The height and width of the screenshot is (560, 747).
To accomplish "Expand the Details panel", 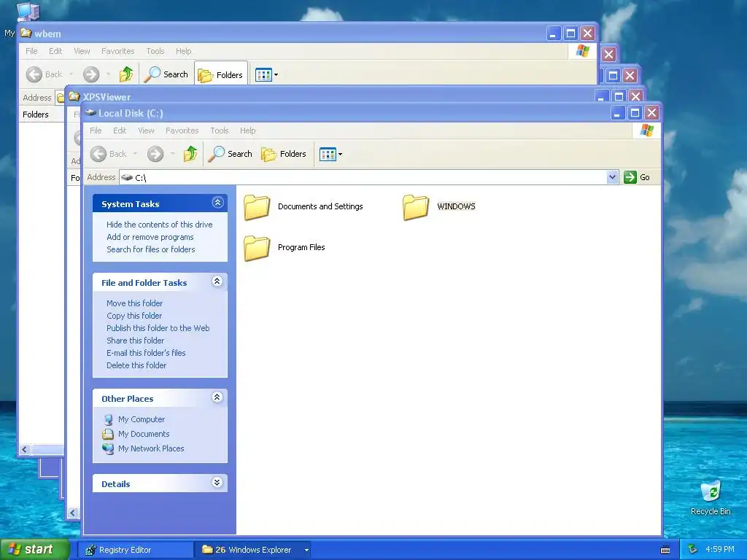I will (217, 483).
